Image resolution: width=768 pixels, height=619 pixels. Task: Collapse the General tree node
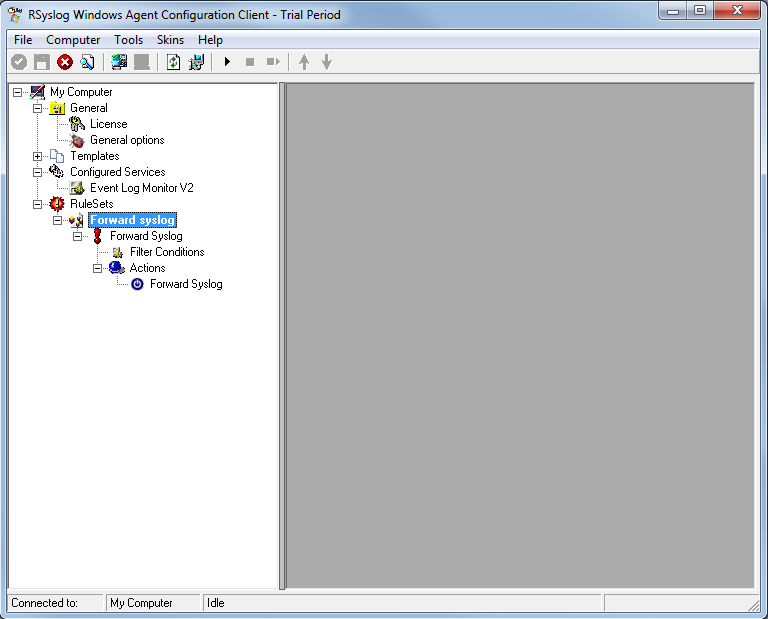tap(38, 108)
